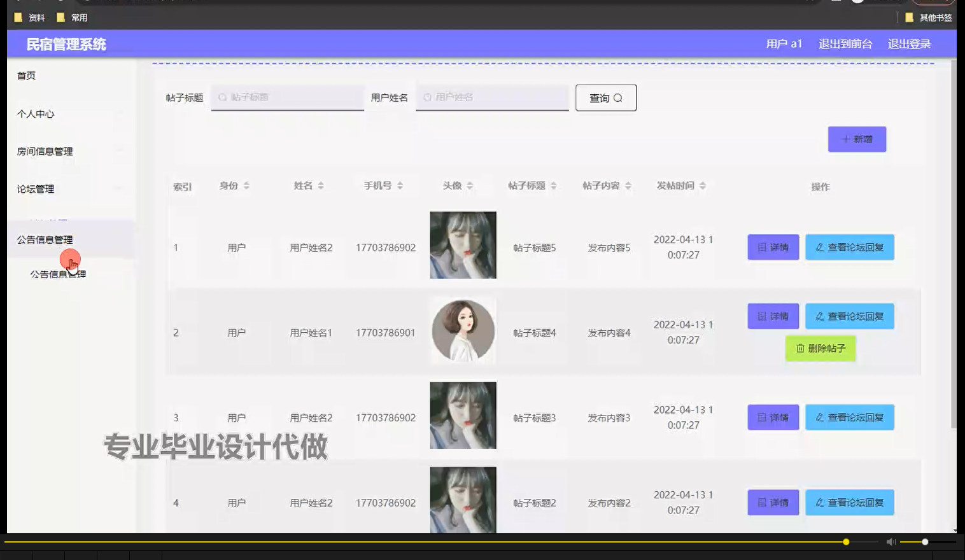Click the plus icon on the 新增 button

click(846, 139)
